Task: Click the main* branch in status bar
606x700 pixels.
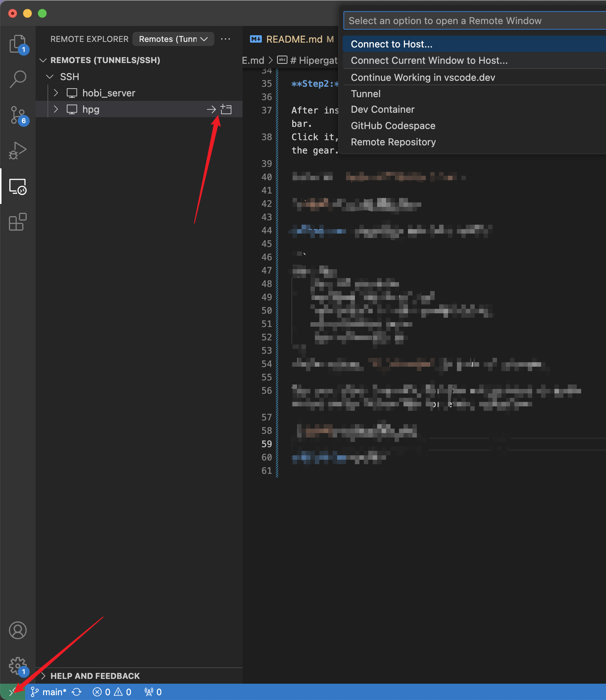Action: click(49, 692)
